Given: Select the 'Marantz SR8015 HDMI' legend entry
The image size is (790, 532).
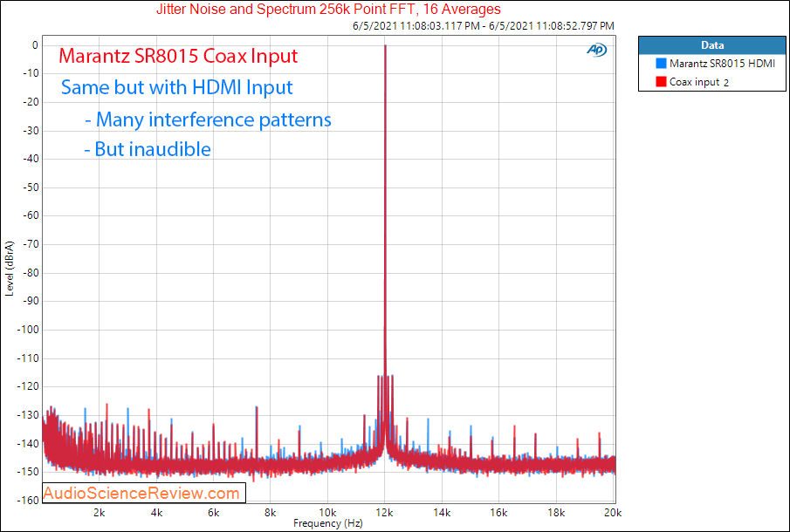Looking at the screenshot, I should 716,64.
